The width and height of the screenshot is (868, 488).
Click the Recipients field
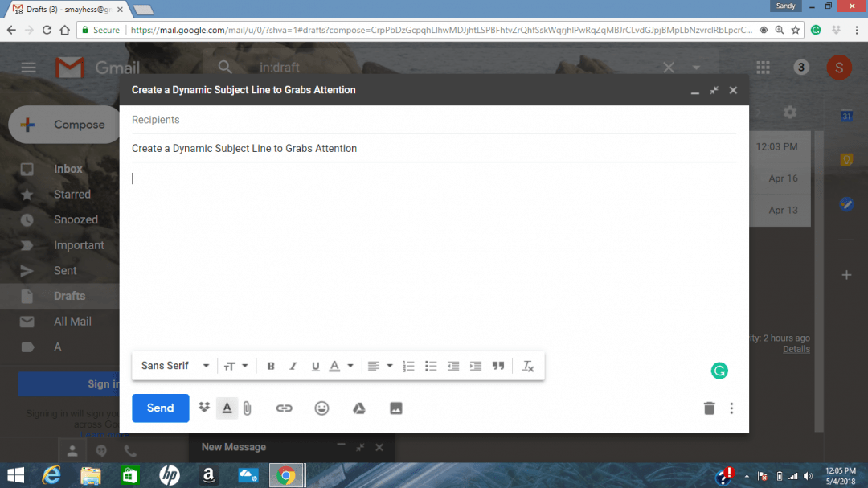[321, 119]
